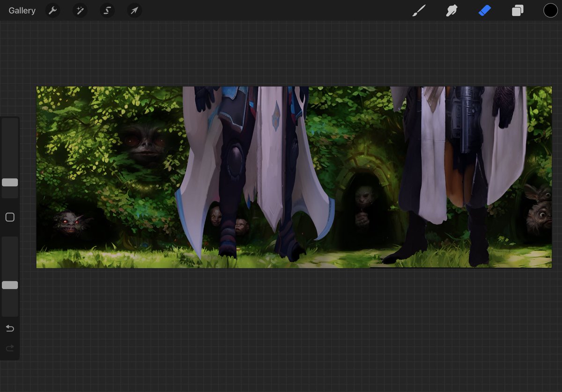Image resolution: width=562 pixels, height=392 pixels.
Task: Select the Smudge tool
Action: 451,10
